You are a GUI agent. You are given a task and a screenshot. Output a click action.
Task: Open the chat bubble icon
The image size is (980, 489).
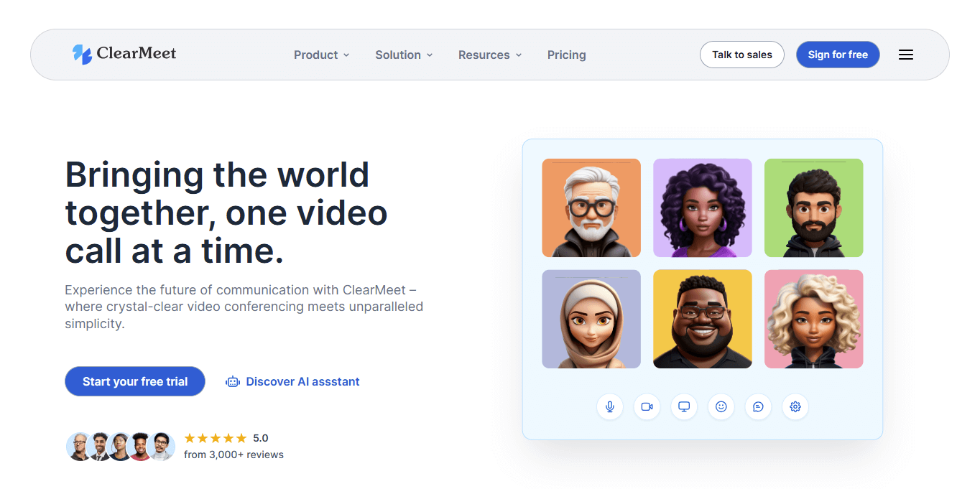(x=758, y=406)
